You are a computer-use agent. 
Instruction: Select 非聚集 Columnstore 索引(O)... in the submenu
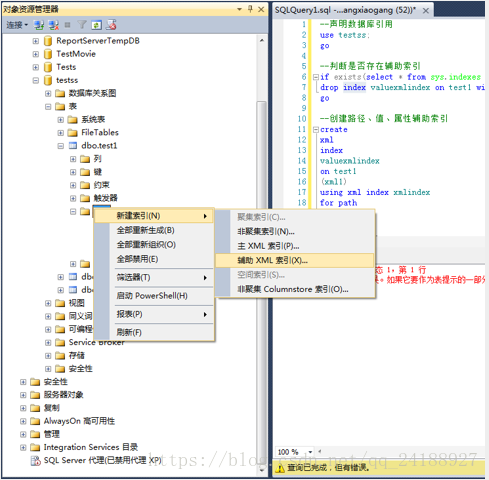(295, 289)
